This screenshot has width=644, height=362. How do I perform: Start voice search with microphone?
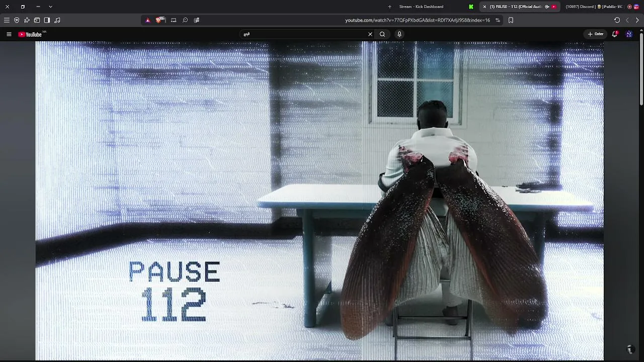[x=399, y=34]
